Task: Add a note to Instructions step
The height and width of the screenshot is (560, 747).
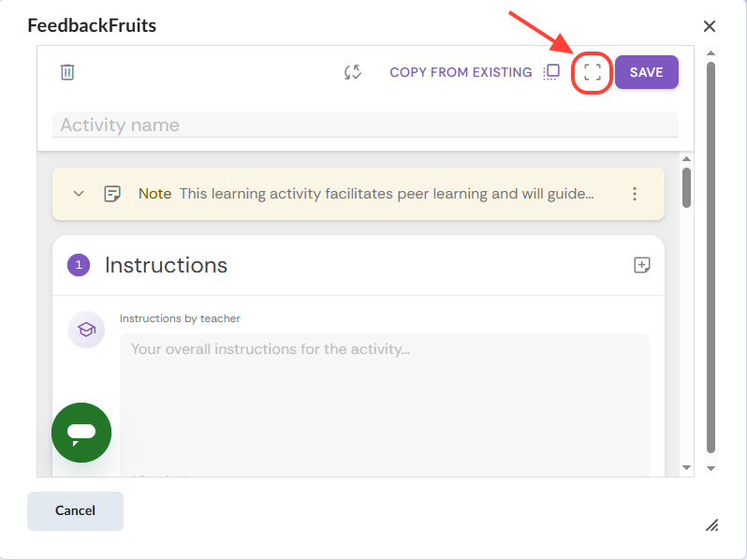Action: click(x=642, y=265)
